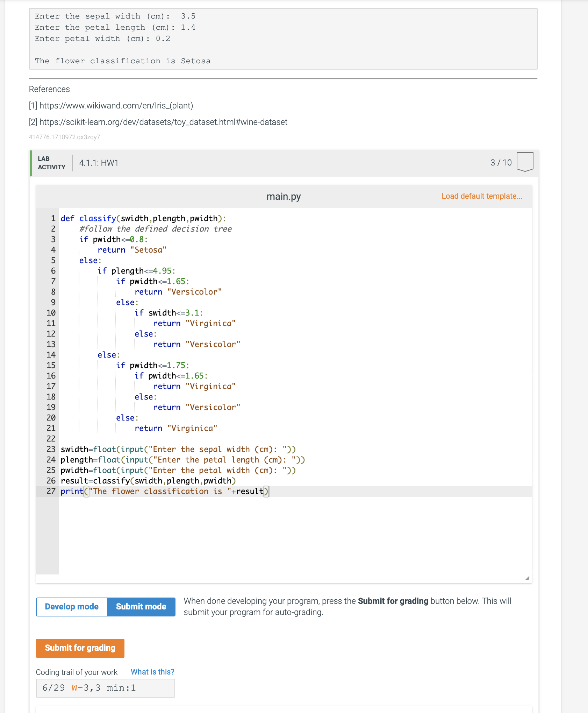Screen dimensions: 588x713
Task: Click the LAB ACTIVITY label
Action: point(52,163)
